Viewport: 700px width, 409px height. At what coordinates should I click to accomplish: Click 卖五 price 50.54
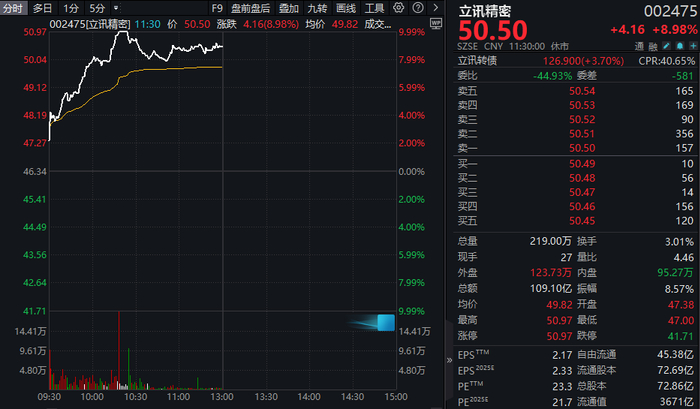pos(582,91)
